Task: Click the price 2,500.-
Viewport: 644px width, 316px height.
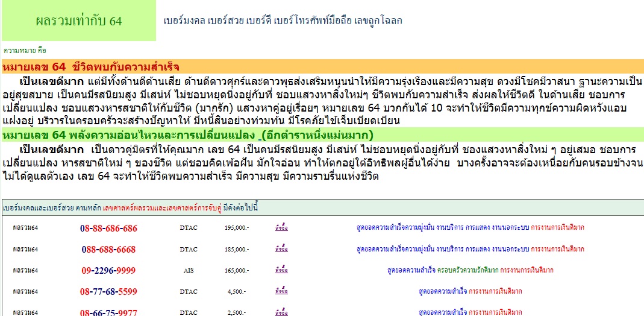Action: pyautogui.click(x=237, y=313)
